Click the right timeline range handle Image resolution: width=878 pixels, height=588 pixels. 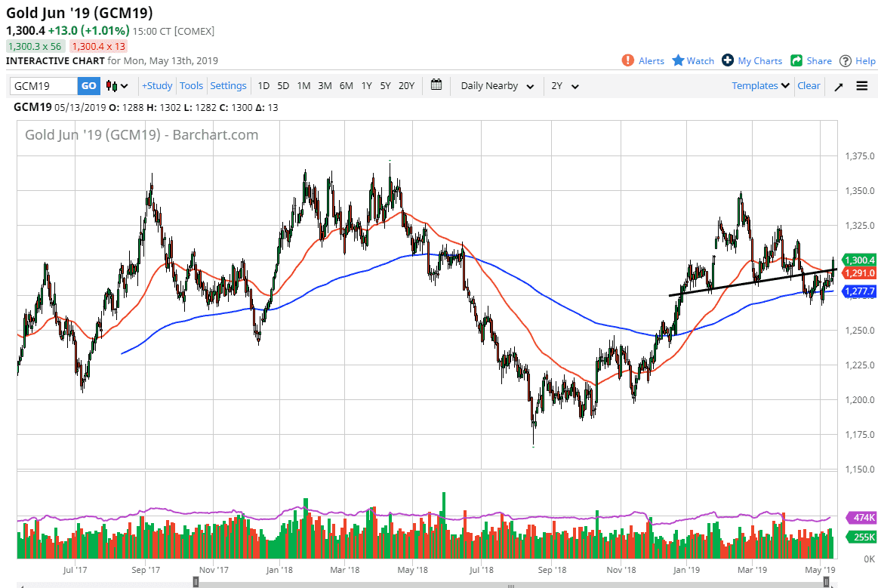[x=826, y=582]
